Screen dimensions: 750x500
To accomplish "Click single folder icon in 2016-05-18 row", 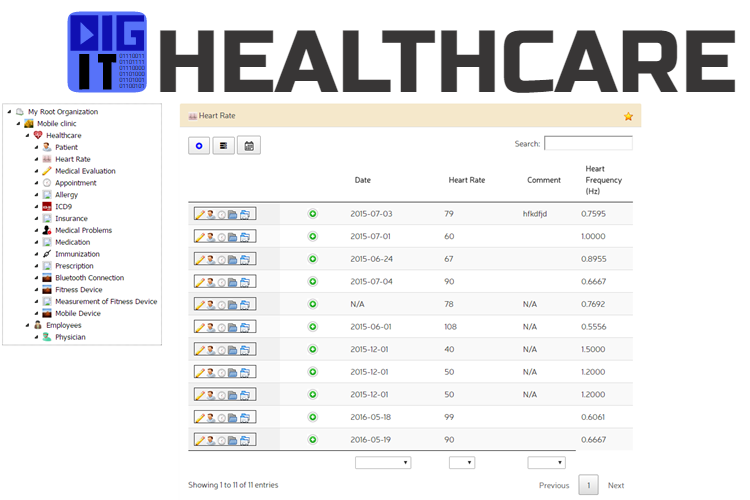I will click(232, 418).
